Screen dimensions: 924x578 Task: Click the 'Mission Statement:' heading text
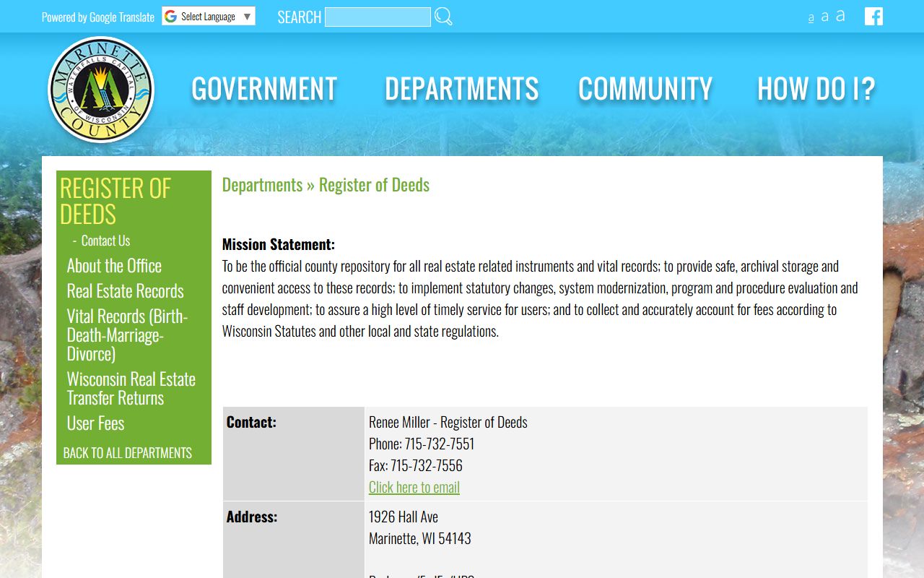(279, 244)
